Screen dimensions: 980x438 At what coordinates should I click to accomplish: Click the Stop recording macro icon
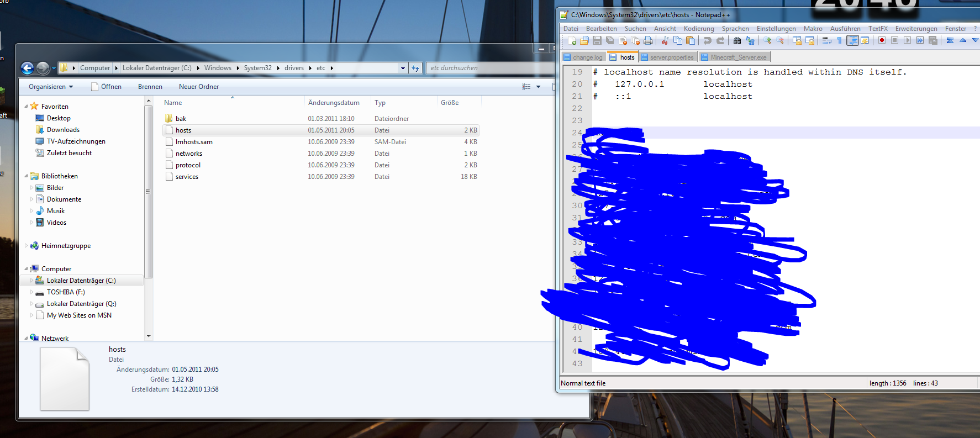[894, 40]
